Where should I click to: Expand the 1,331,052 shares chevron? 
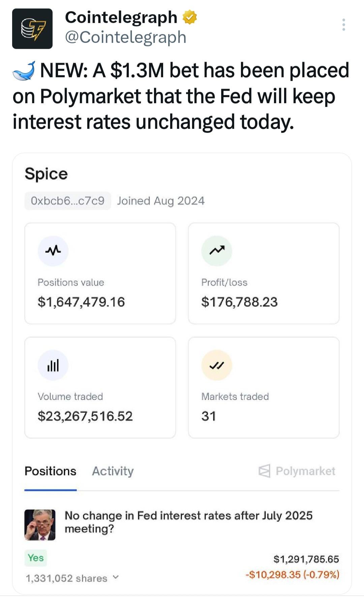(x=116, y=577)
